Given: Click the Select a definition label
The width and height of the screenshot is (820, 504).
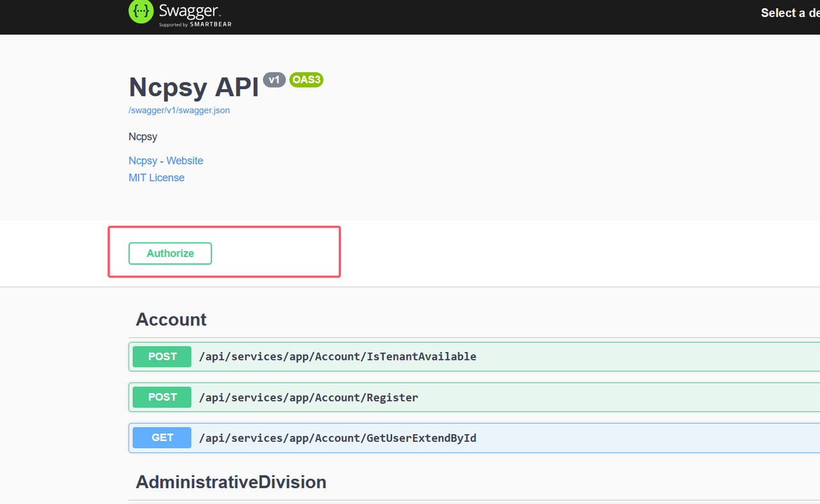Looking at the screenshot, I should click(789, 13).
